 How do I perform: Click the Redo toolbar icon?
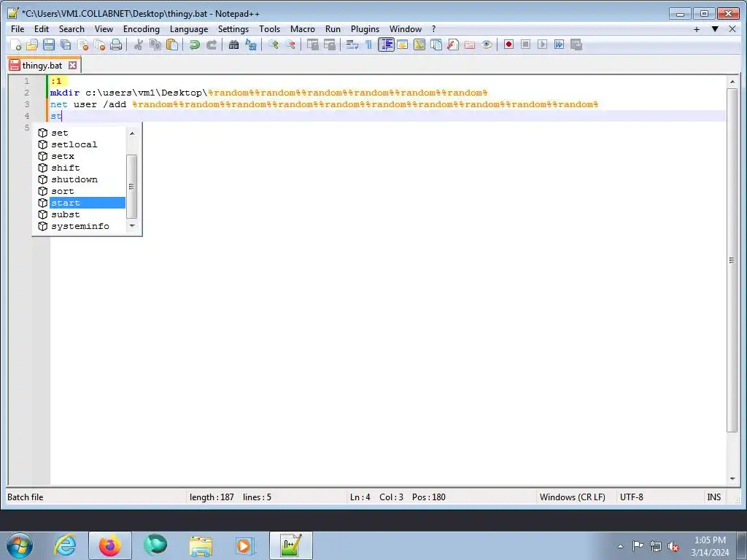(212, 44)
